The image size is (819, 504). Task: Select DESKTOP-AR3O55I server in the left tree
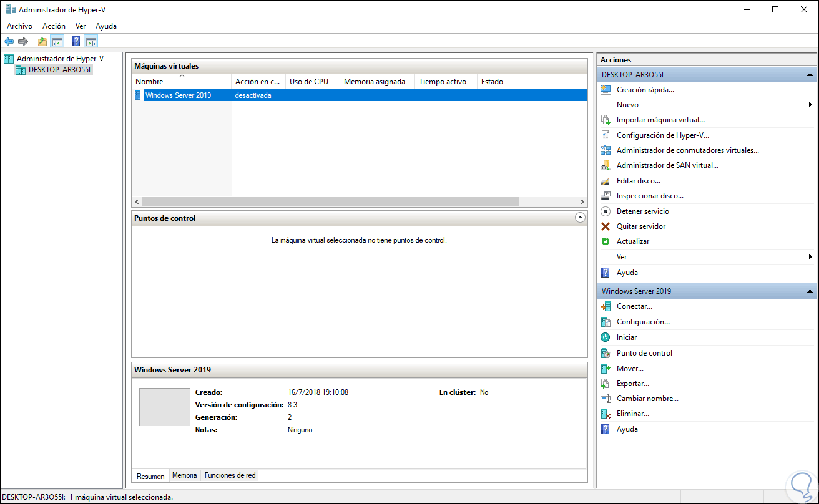coord(60,70)
